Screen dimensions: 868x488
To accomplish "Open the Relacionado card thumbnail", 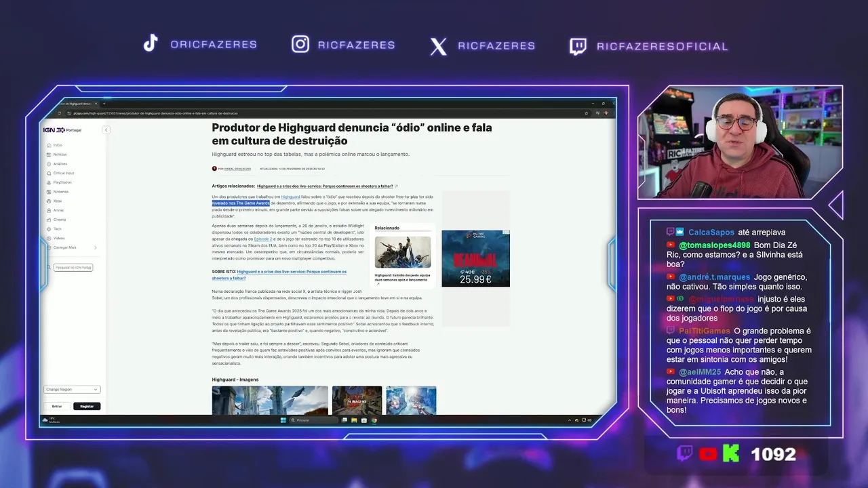I will (403, 252).
